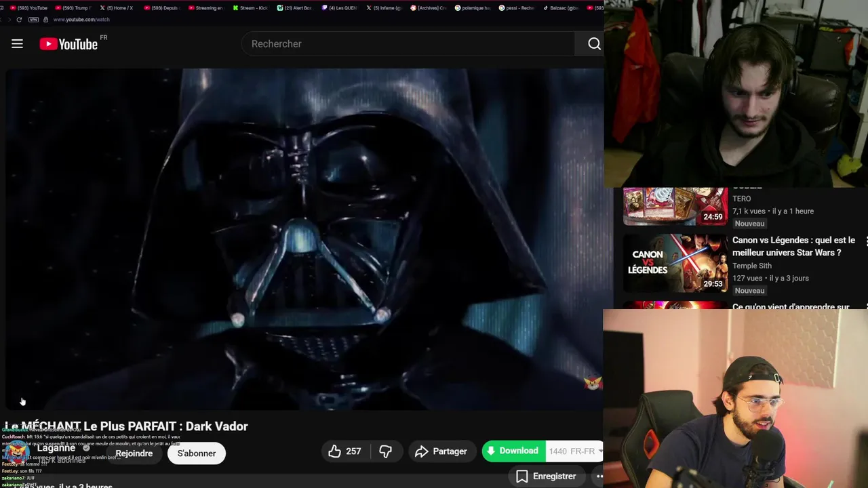Viewport: 868px width, 488px height.
Task: Switch to the (4) Les QUEN tab
Action: tap(339, 8)
